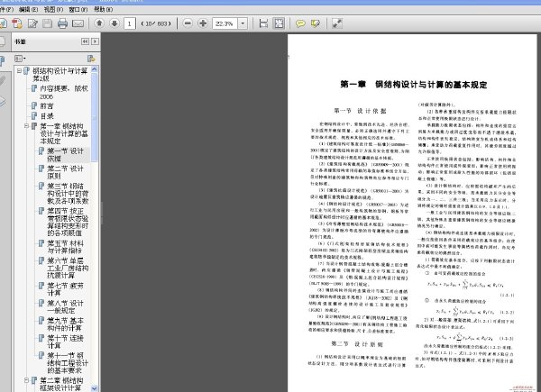Select the 目录 bookmark
The height and width of the screenshot is (392, 541).
tap(47, 116)
